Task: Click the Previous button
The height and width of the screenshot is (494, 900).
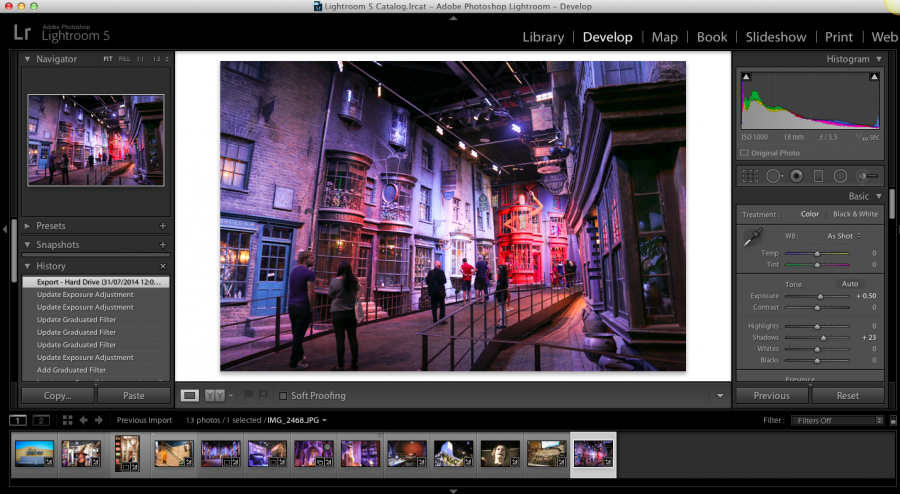Action: [771, 396]
